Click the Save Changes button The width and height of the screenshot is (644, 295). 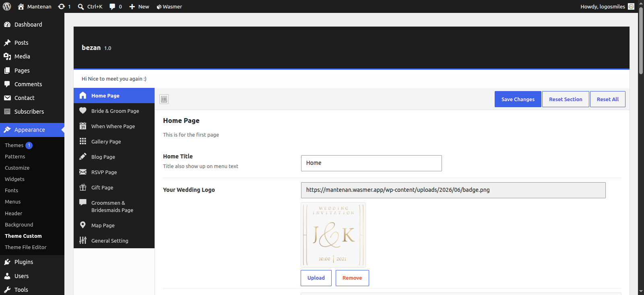tap(518, 99)
